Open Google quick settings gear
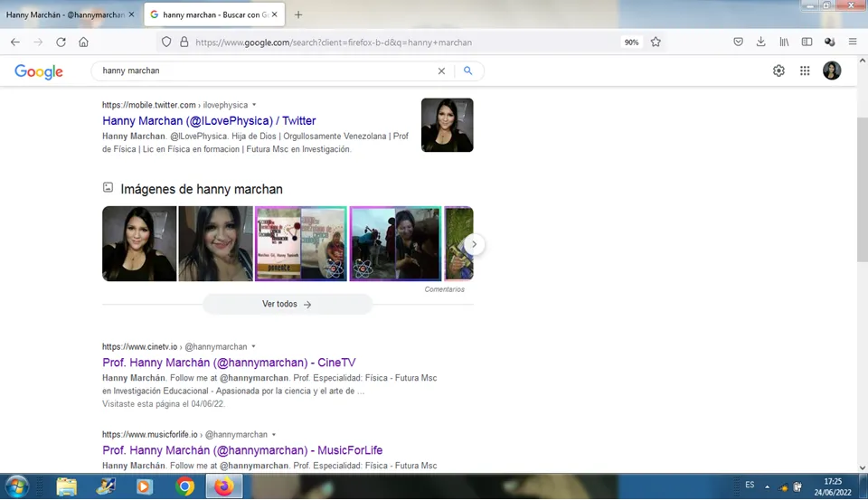This screenshot has height=500, width=868. (778, 71)
